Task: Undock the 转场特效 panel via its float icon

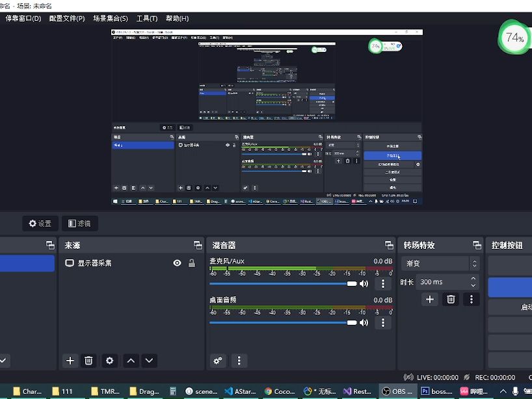Action: (477, 245)
